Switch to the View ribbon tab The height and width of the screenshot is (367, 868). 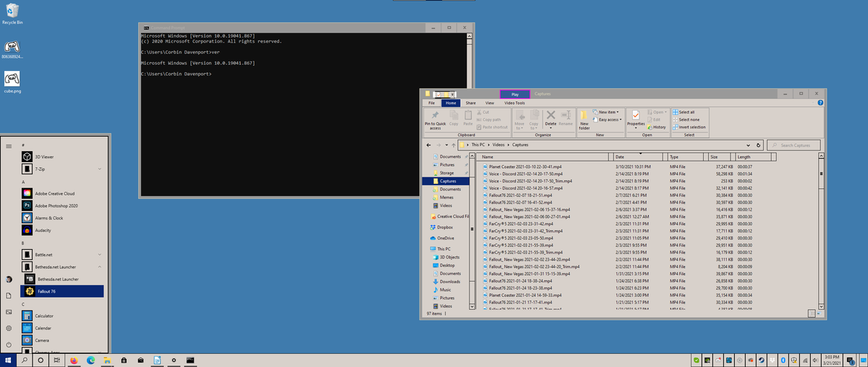[x=489, y=103]
